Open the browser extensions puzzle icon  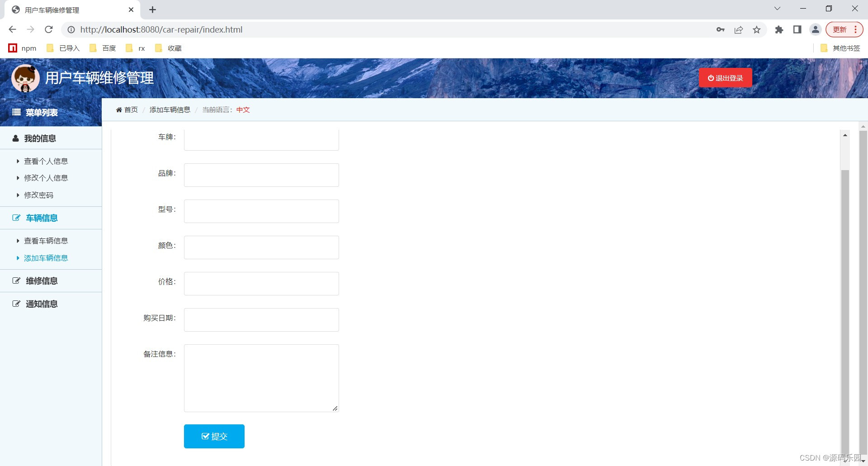[779, 29]
